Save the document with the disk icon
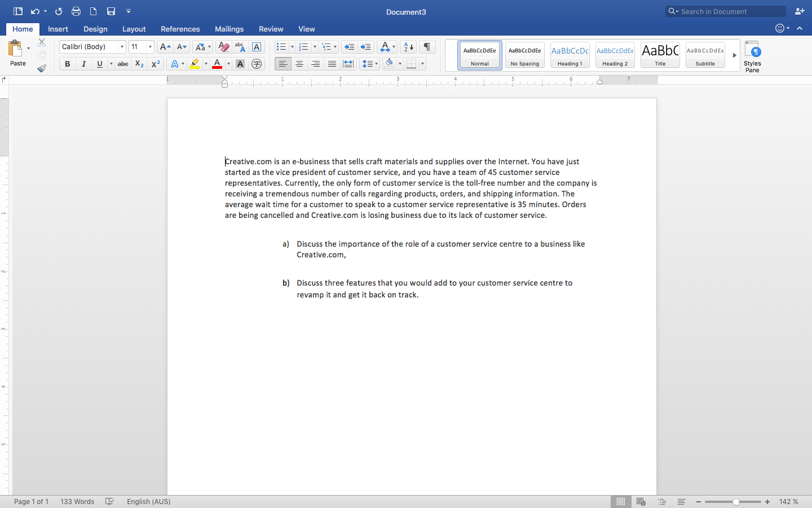The image size is (812, 508). click(111, 11)
